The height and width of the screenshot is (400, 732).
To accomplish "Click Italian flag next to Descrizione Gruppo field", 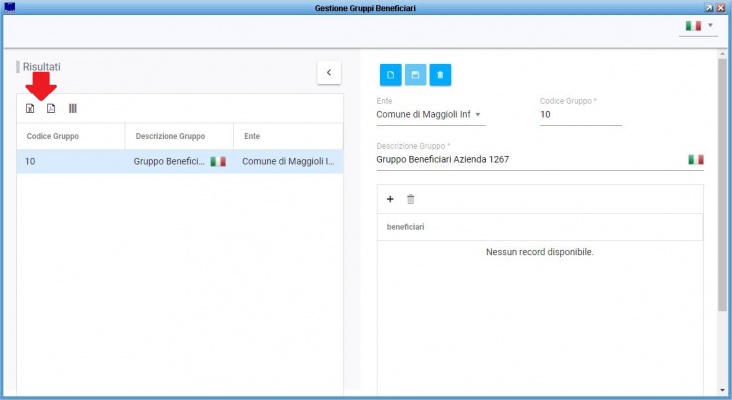I will pyautogui.click(x=696, y=160).
